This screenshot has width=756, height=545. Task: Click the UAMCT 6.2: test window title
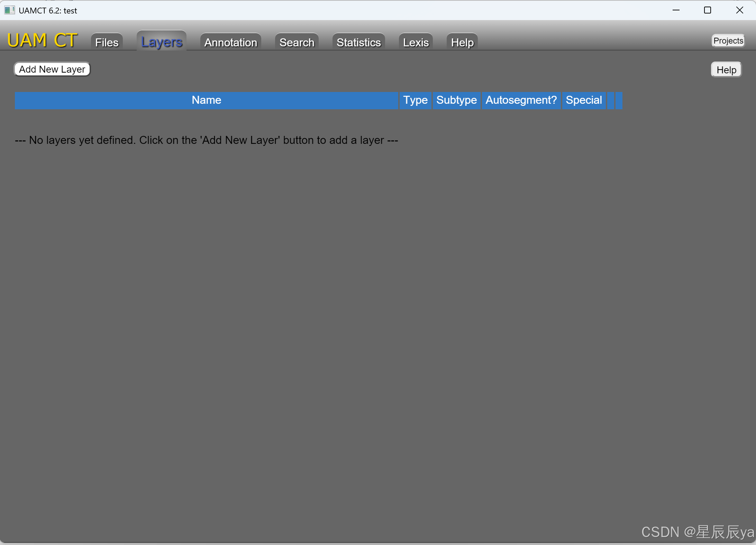coord(48,10)
